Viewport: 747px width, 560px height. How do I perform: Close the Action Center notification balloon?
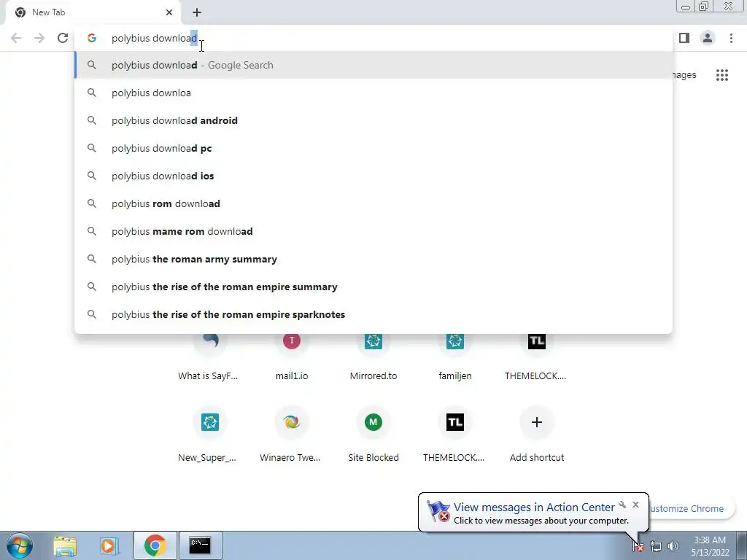point(635,505)
